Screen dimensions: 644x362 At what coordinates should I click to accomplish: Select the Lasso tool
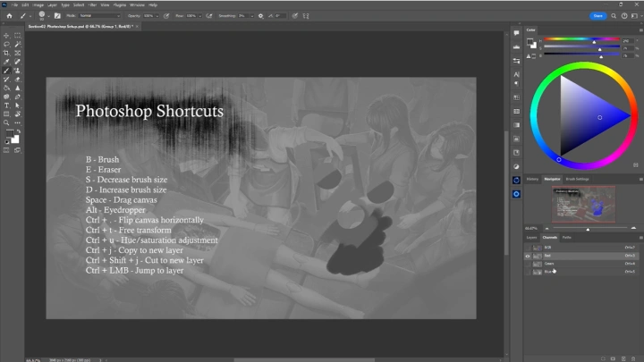tap(6, 45)
